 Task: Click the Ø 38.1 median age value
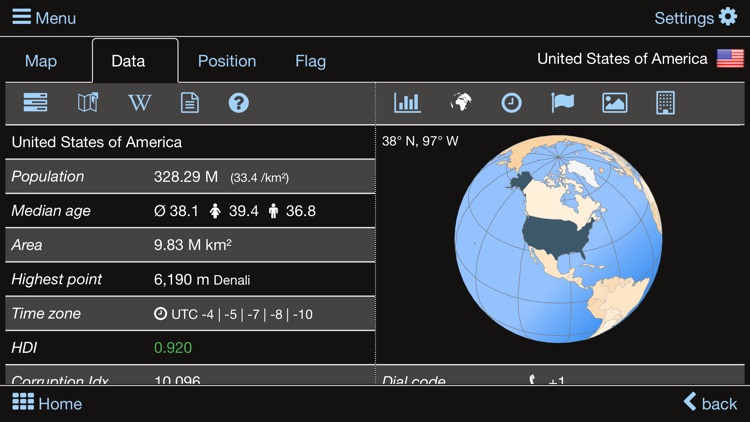pos(176,211)
